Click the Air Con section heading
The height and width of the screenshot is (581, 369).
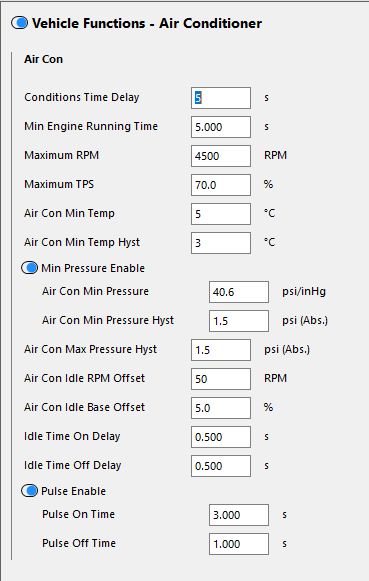(x=43, y=59)
